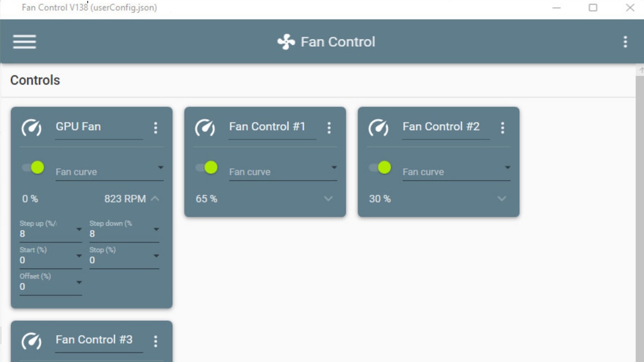Open GPU Fan card options menu
This screenshot has height=362, width=644.
pos(155,128)
